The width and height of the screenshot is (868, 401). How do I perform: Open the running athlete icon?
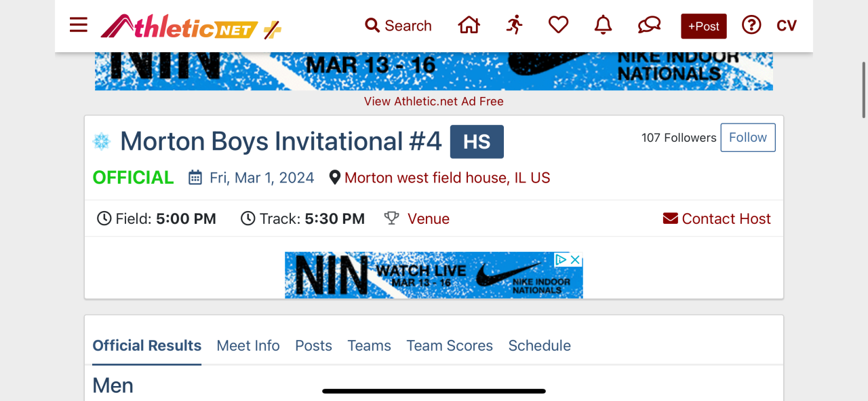[515, 26]
